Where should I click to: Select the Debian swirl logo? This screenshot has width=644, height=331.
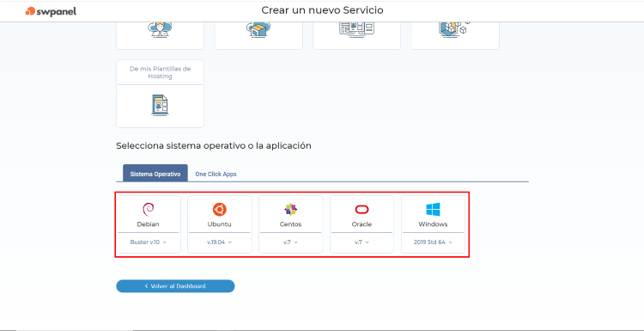149,210
